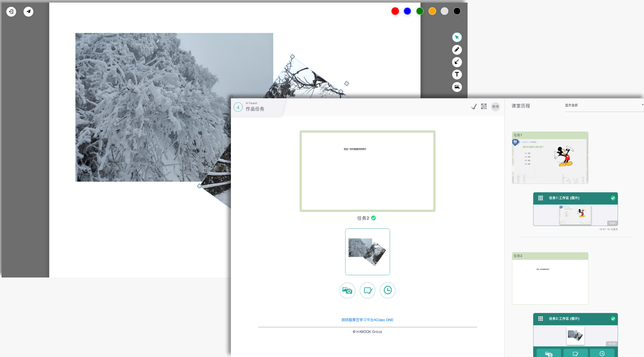
Task: Open the 显示全部 filter dropdown
Action: (604, 105)
